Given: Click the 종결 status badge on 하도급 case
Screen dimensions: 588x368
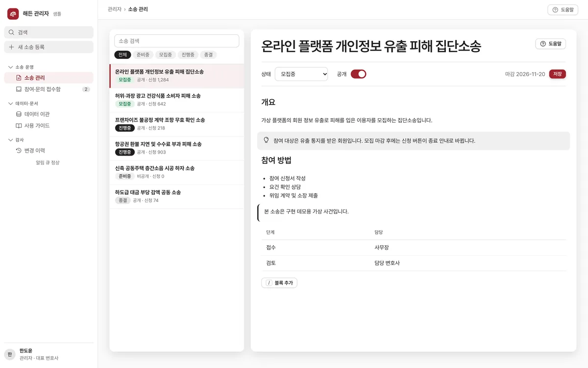Looking at the screenshot, I should [x=122, y=200].
